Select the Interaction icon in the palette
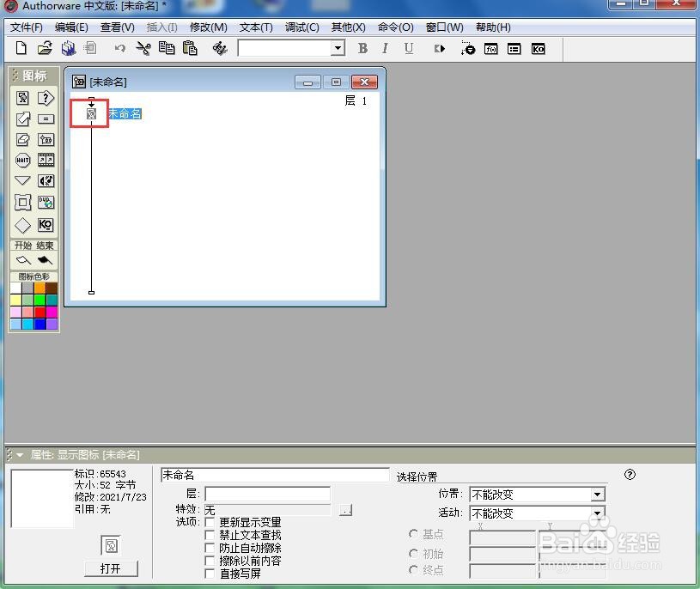700x589 pixels. [46, 98]
